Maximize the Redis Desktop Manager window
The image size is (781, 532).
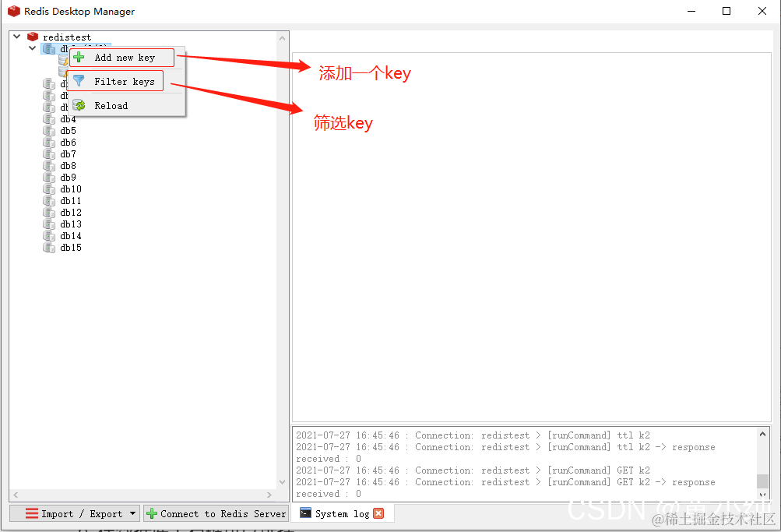tap(726, 11)
